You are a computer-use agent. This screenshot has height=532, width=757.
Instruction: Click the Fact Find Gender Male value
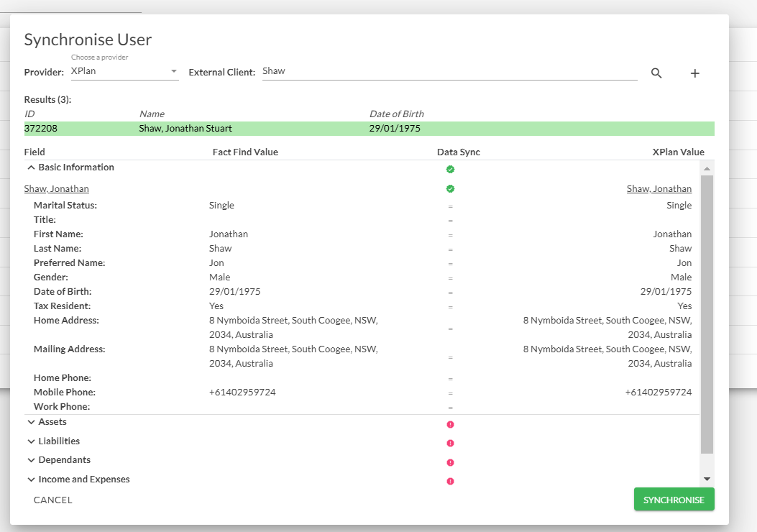point(220,277)
